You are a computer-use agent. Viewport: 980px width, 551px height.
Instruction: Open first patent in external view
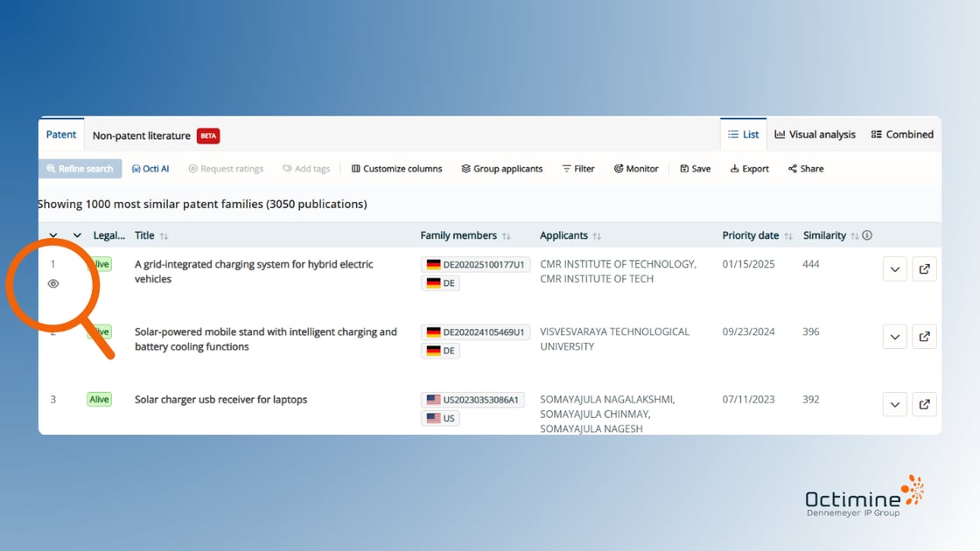pyautogui.click(x=925, y=269)
